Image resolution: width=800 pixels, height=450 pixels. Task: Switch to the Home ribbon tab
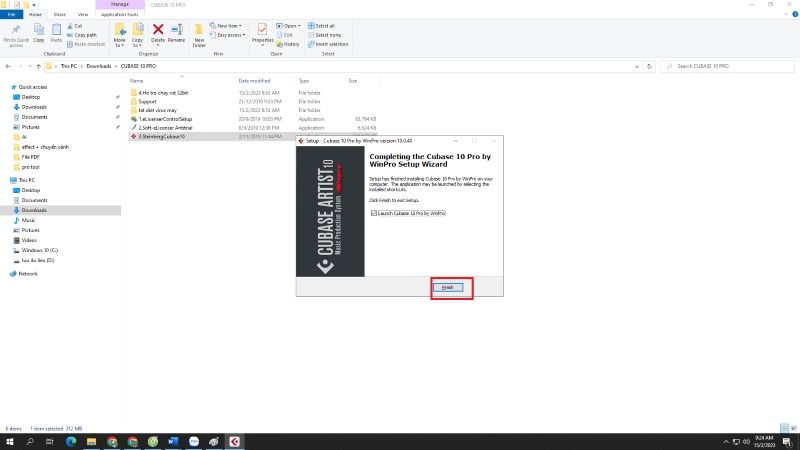pyautogui.click(x=35, y=14)
